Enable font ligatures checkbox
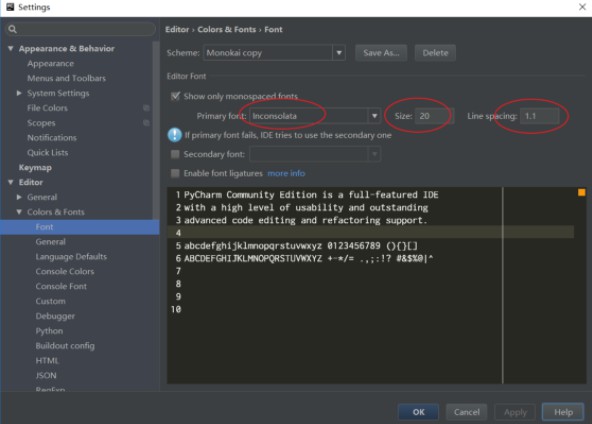This screenshot has width=592, height=424. click(175, 173)
